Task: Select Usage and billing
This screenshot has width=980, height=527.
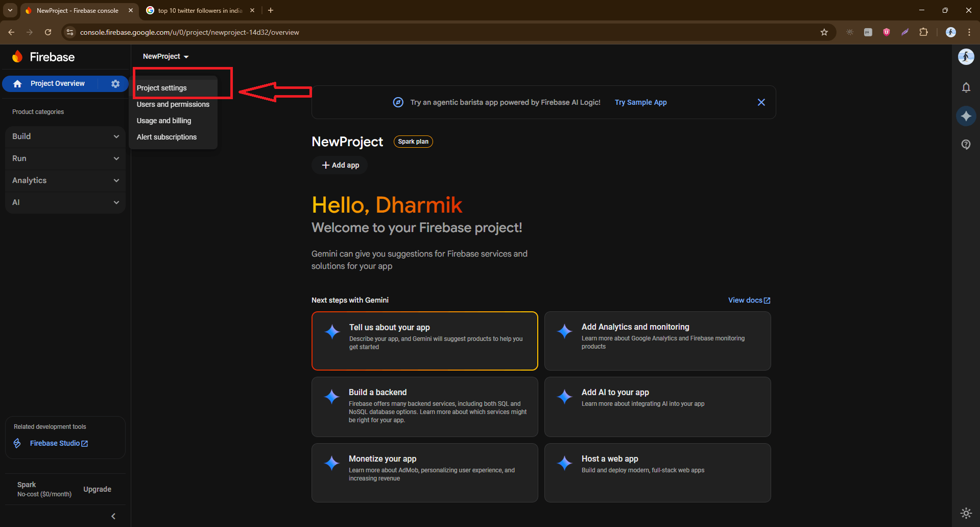Action: pyautogui.click(x=174, y=121)
